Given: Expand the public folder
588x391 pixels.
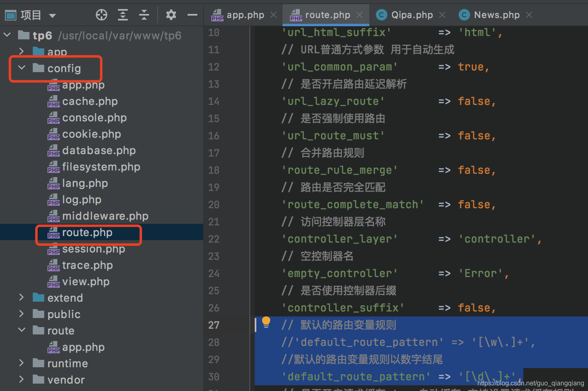Looking at the screenshot, I should coord(22,314).
